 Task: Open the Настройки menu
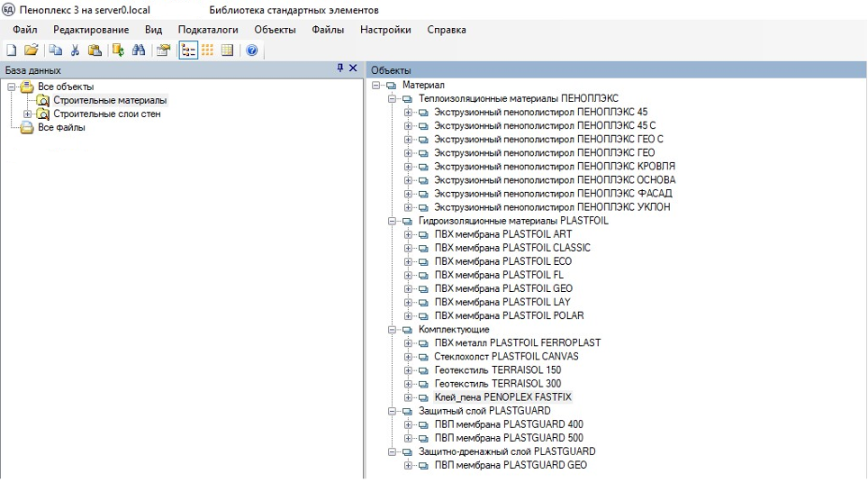click(385, 30)
